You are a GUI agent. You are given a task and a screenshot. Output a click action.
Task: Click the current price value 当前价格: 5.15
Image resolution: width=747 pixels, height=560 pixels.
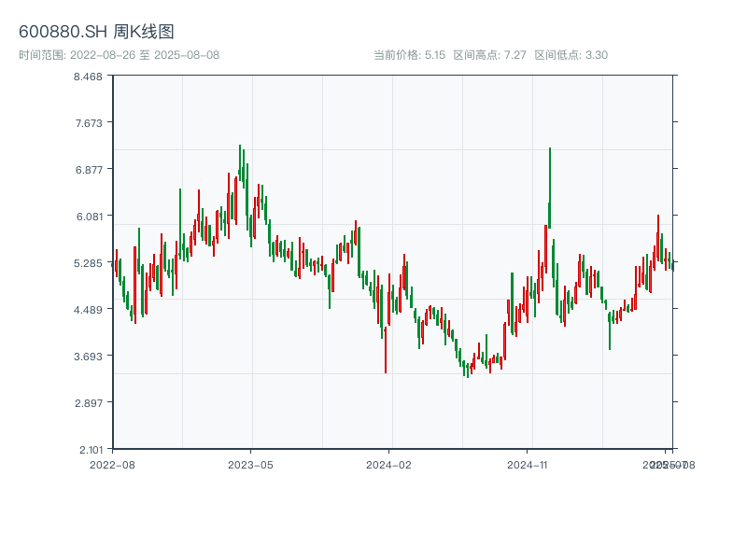410,55
